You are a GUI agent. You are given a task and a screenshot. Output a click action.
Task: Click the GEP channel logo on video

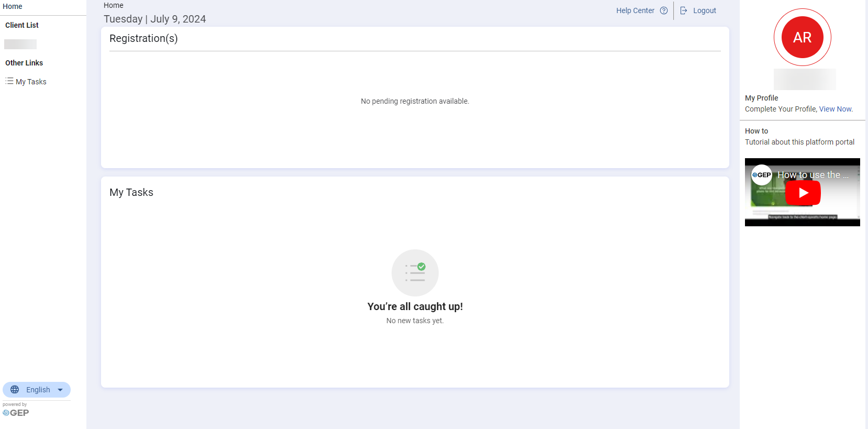pyautogui.click(x=761, y=175)
